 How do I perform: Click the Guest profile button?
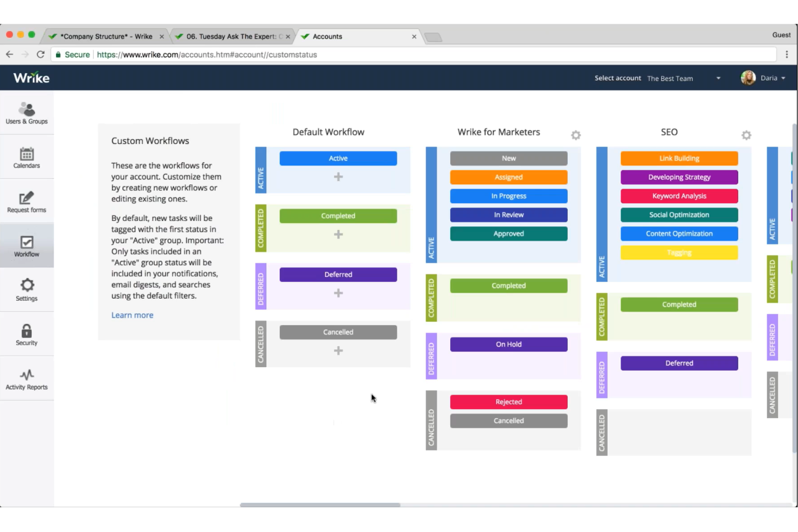point(781,35)
